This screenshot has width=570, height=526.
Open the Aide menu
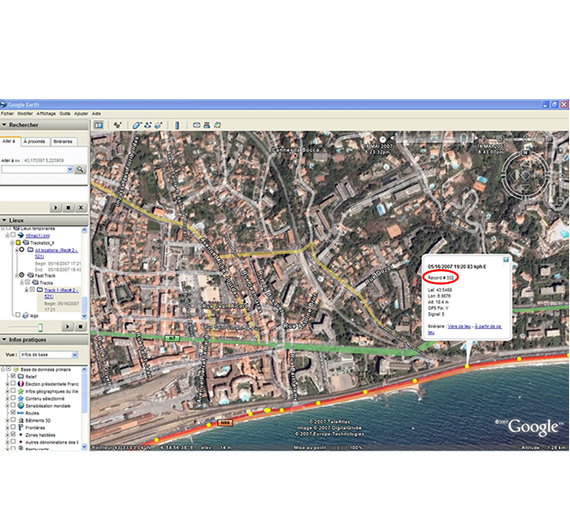[x=96, y=114]
